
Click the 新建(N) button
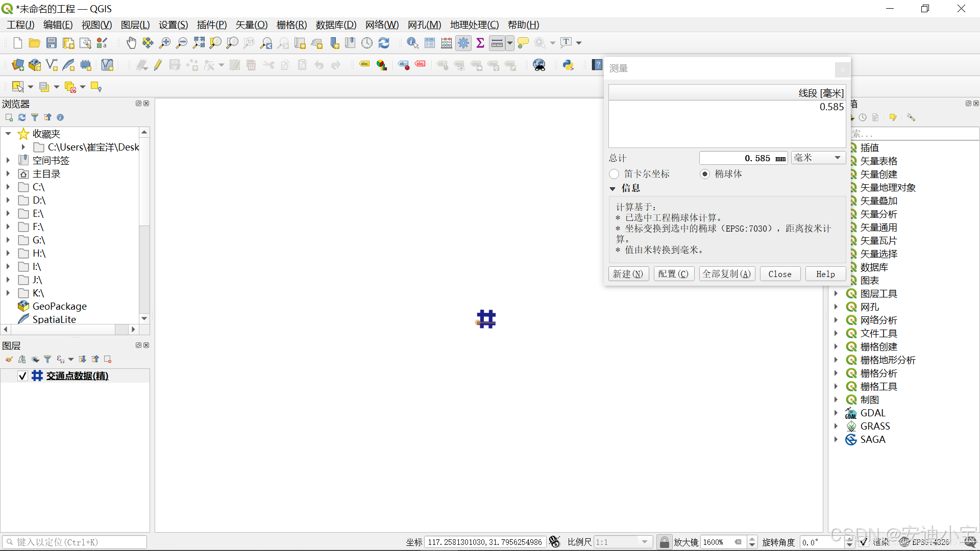click(x=628, y=274)
